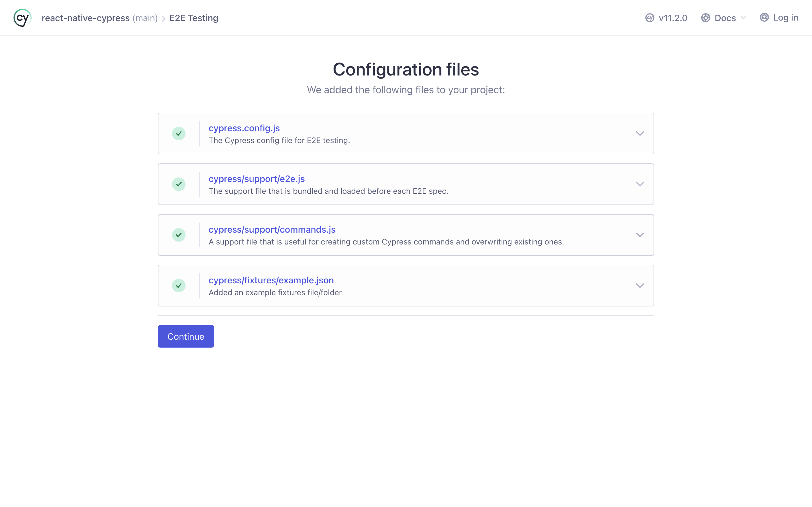The height and width of the screenshot is (507, 812).
Task: Open the cypress/support/commands.js file link
Action: pyautogui.click(x=272, y=229)
